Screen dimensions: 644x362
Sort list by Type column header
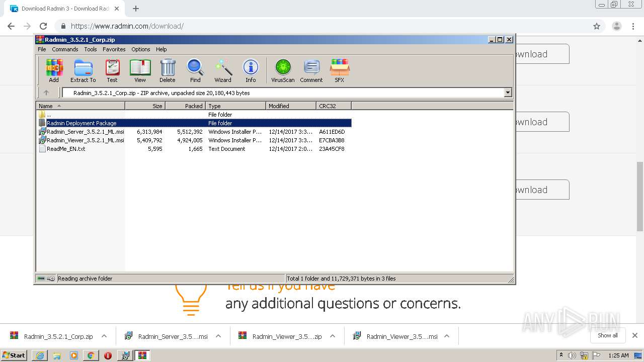[236, 106]
